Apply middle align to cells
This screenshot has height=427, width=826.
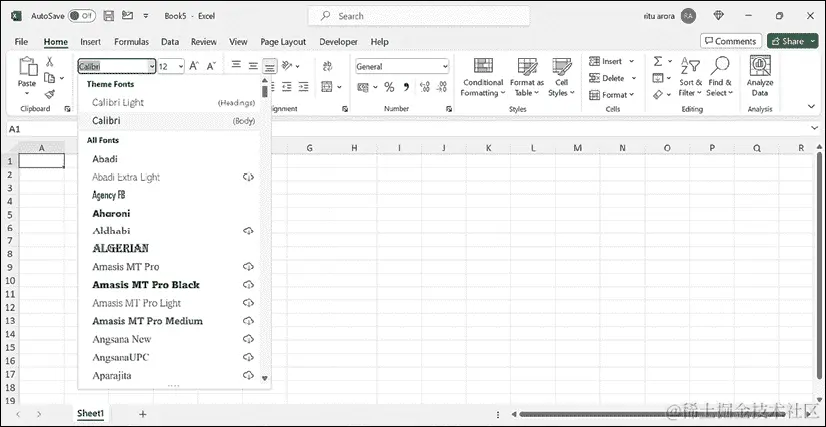(253, 66)
